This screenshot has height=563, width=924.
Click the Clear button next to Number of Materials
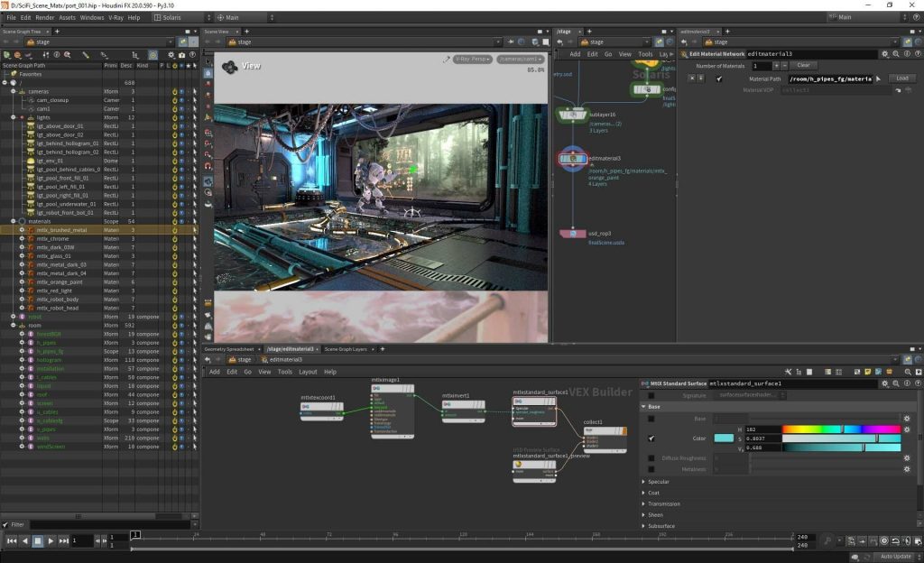click(x=804, y=65)
